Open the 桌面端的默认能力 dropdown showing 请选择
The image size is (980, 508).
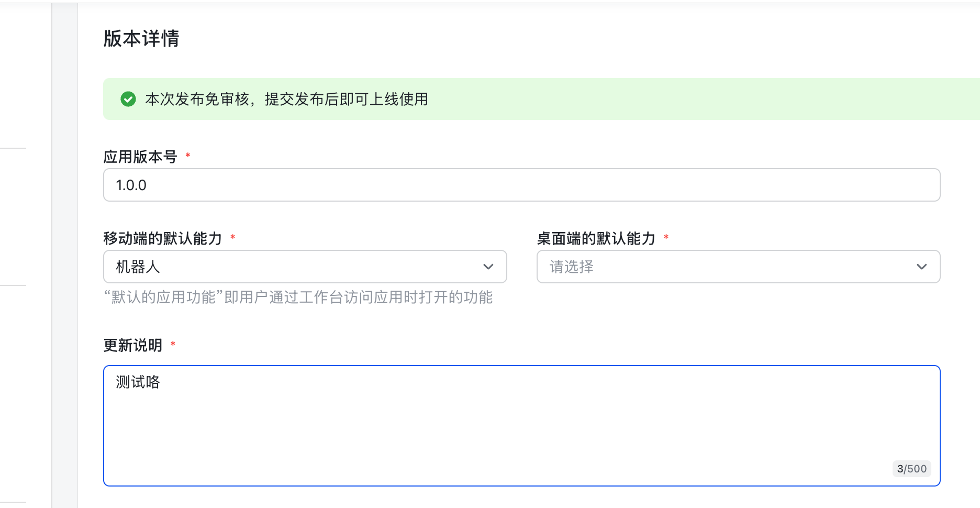pyautogui.click(x=738, y=267)
